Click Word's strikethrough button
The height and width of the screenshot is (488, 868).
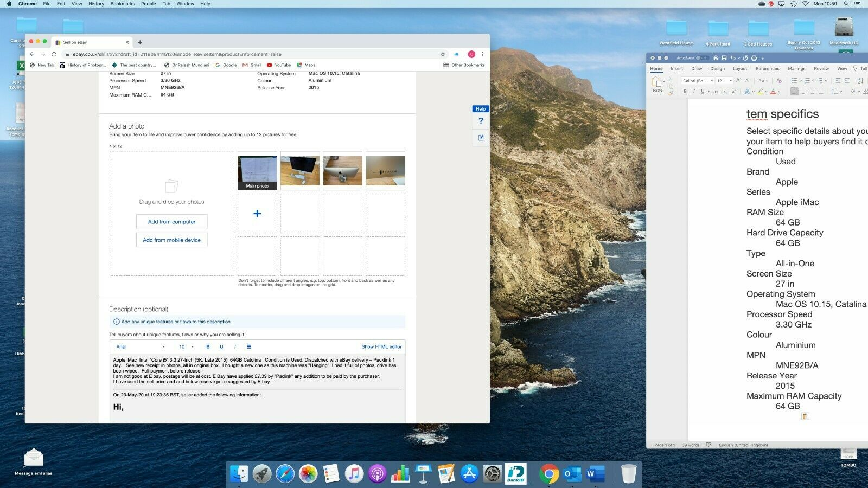click(x=716, y=92)
